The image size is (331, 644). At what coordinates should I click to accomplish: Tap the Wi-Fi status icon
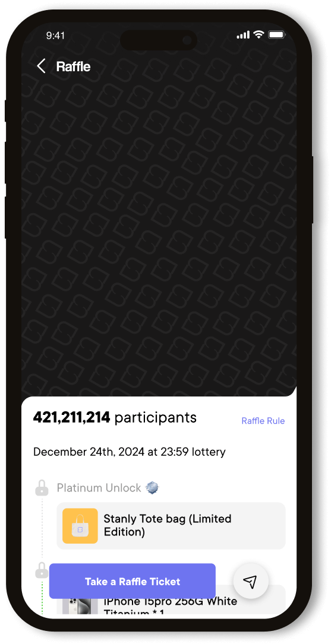coord(259,35)
